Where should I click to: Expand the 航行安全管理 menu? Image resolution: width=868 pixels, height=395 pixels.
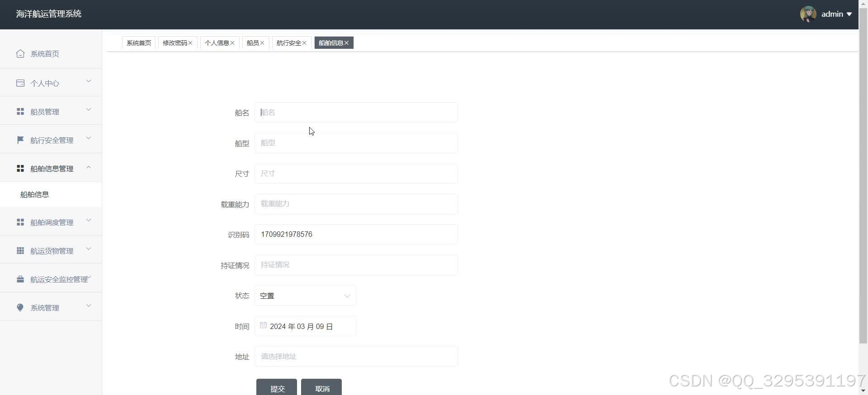[x=89, y=138]
